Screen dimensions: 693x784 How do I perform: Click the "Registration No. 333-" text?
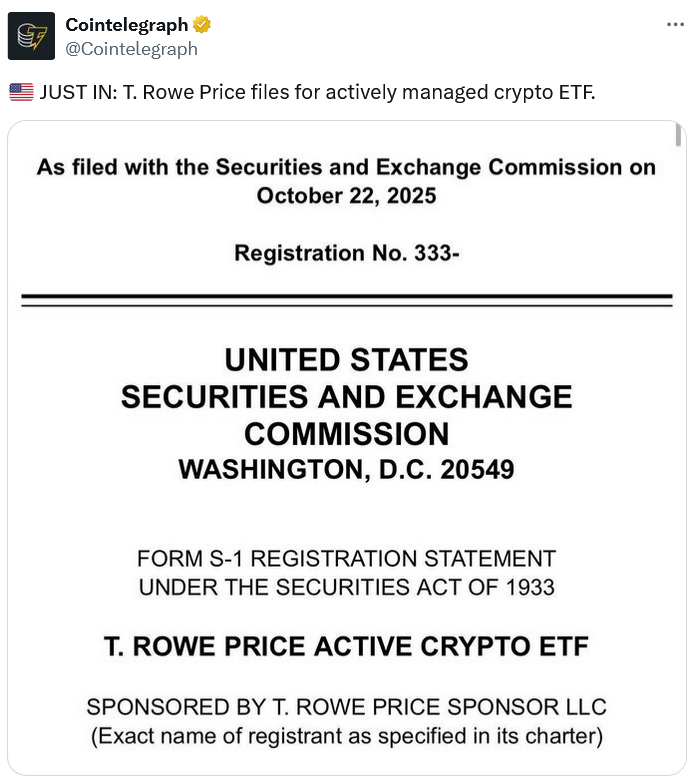[x=346, y=253]
